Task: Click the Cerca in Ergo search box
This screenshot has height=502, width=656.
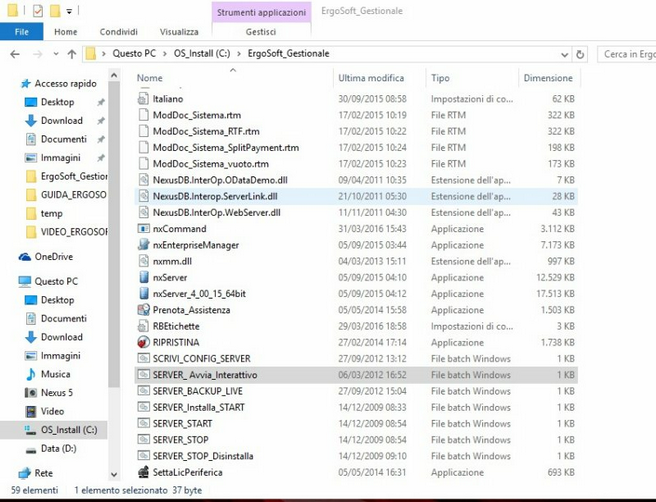Action: 627,54
